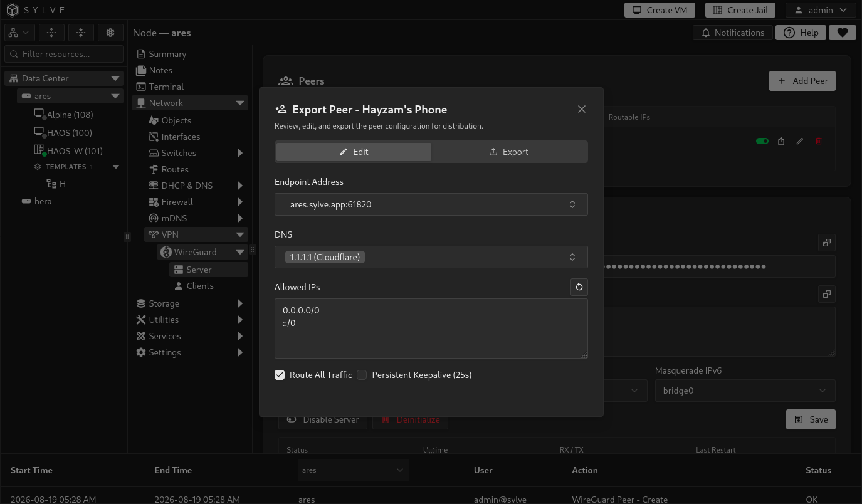Click the Add Peer button
The image size is (862, 504).
802,81
